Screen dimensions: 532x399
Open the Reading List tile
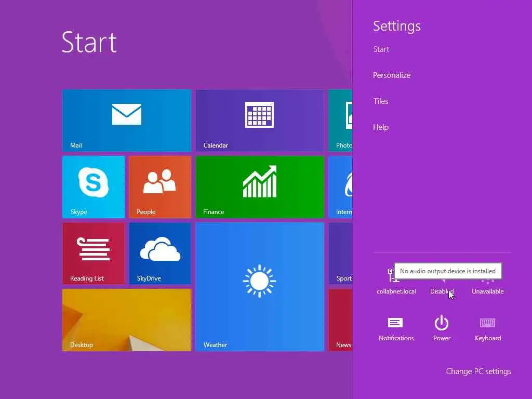94,254
